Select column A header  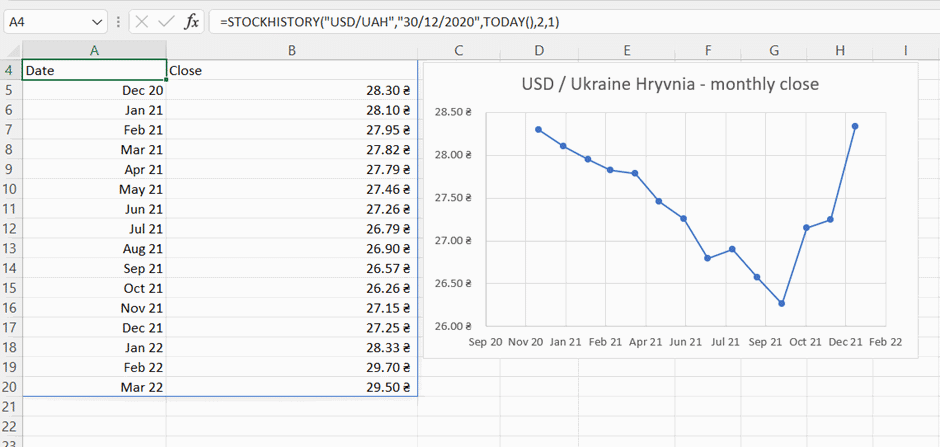click(94, 51)
